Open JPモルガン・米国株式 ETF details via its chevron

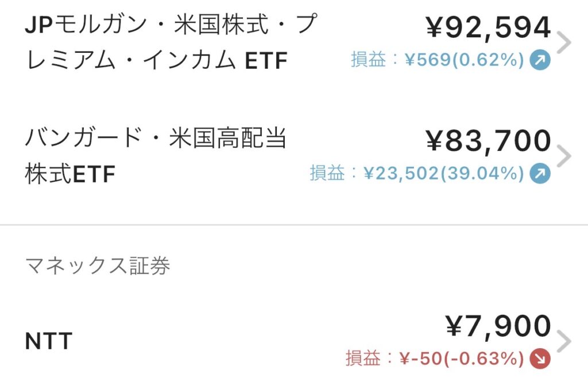click(564, 43)
